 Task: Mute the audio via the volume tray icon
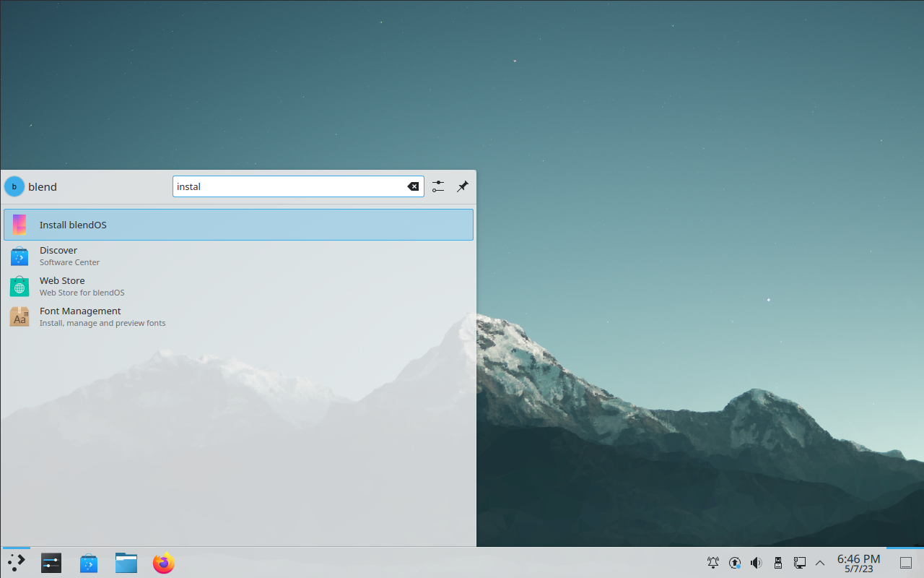click(x=757, y=563)
